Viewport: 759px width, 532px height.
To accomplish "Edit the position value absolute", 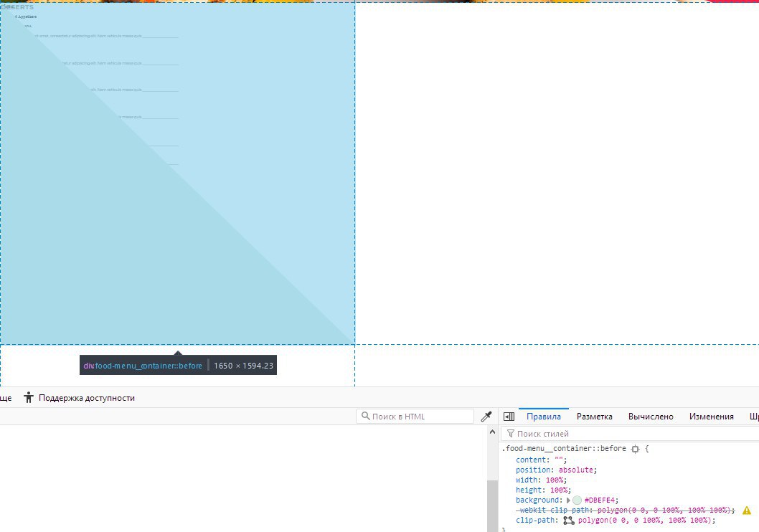I will pos(576,470).
